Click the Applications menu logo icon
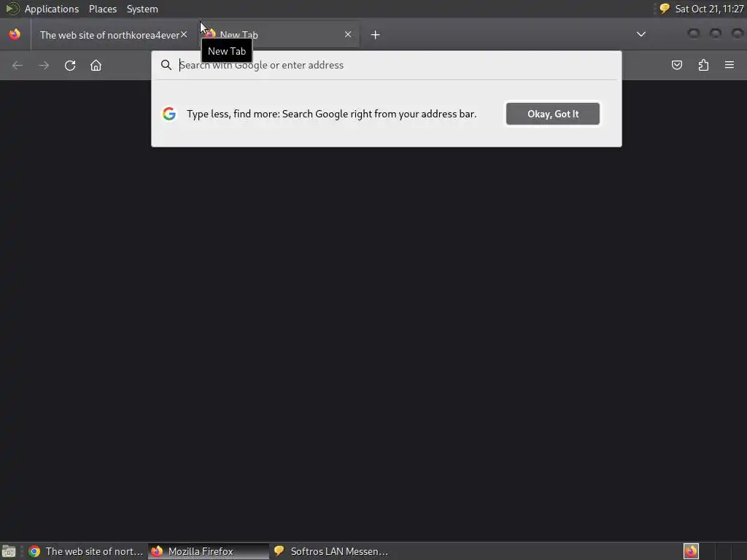747x560 pixels. coord(12,9)
